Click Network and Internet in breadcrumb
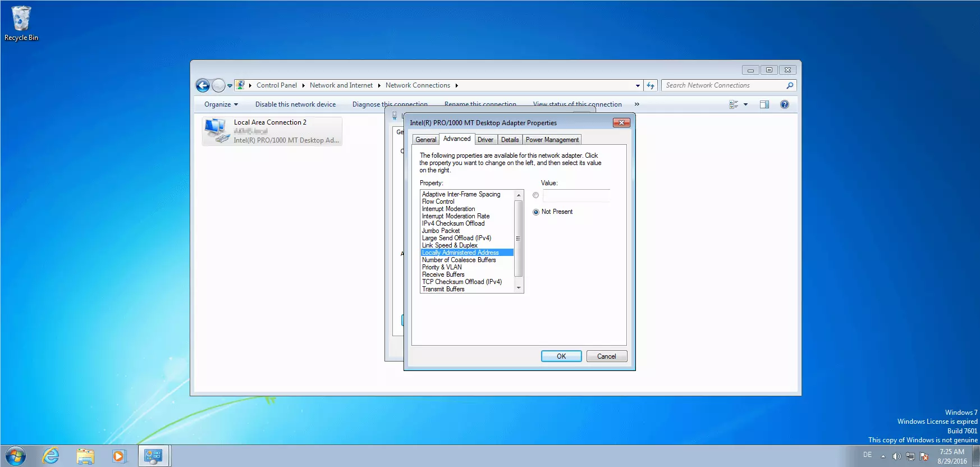Viewport: 980px width, 467px height. tap(341, 85)
